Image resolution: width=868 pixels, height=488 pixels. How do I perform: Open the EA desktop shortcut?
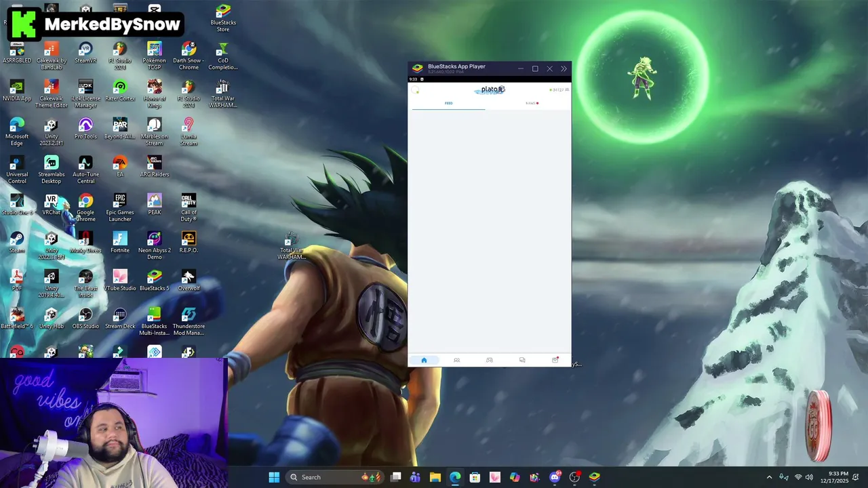[120, 167]
